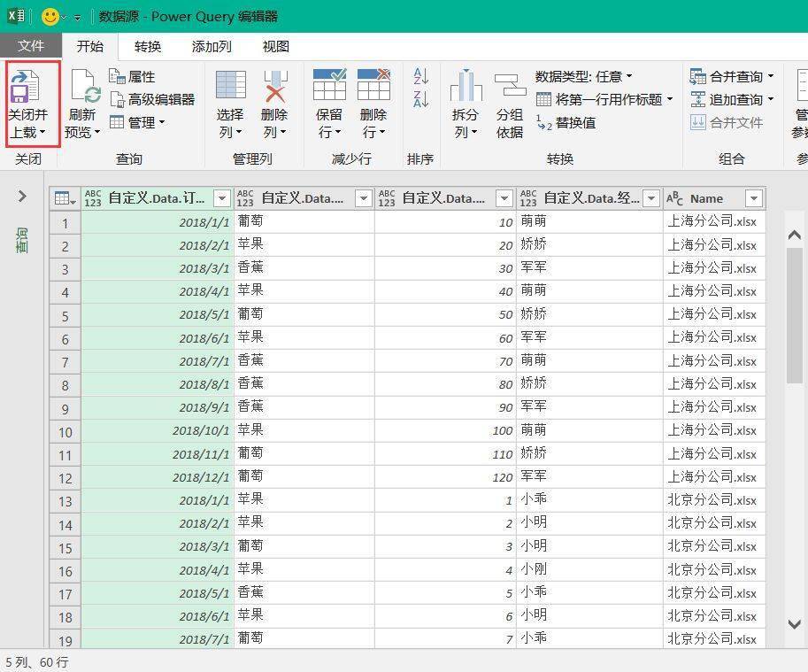Click 上海分公司.xlsx in row 8

pos(714,384)
